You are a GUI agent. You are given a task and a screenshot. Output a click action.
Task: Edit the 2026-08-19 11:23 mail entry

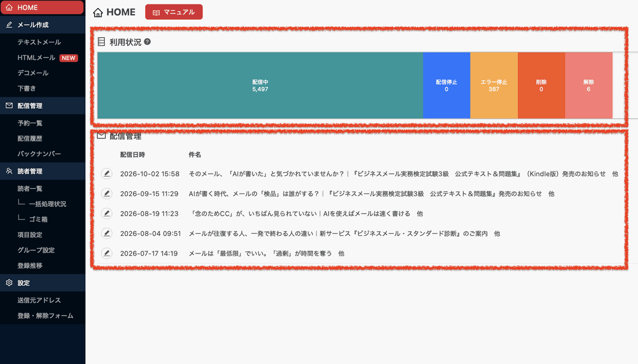107,213
